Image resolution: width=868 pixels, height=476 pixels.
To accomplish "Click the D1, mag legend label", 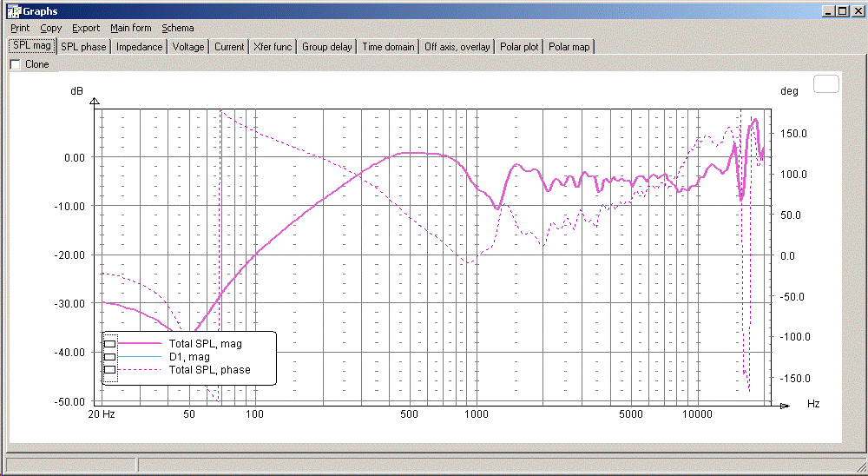I will click(x=189, y=357).
